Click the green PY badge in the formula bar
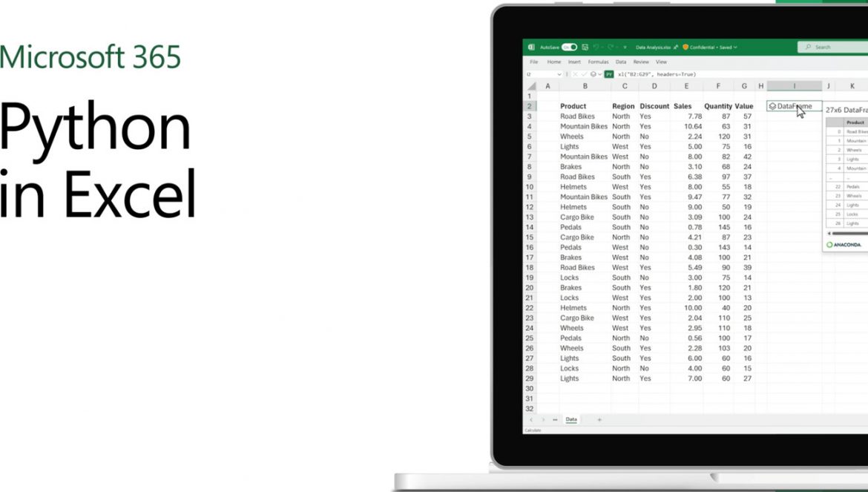 (609, 74)
